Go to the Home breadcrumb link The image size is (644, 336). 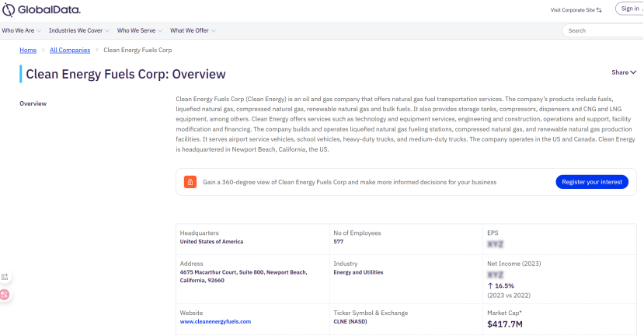28,51
